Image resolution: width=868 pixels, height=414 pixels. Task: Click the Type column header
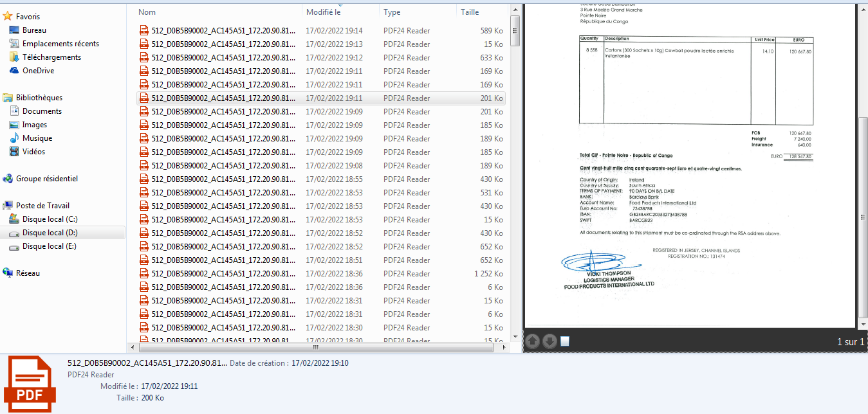click(x=392, y=12)
